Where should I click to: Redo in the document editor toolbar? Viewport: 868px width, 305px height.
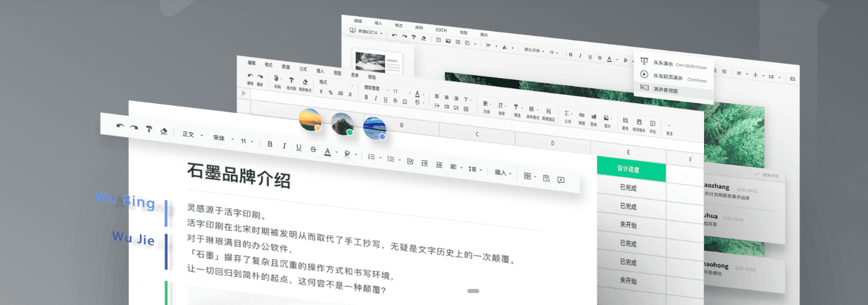[x=134, y=128]
